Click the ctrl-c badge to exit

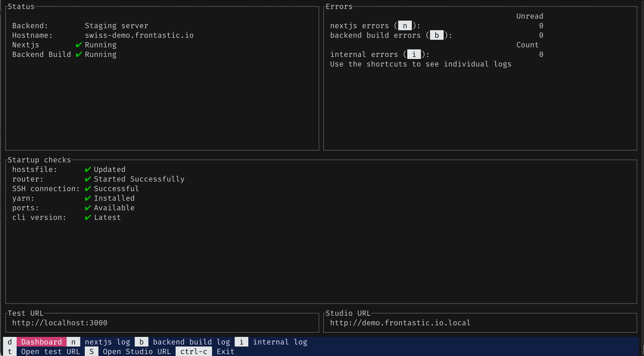pos(194,351)
